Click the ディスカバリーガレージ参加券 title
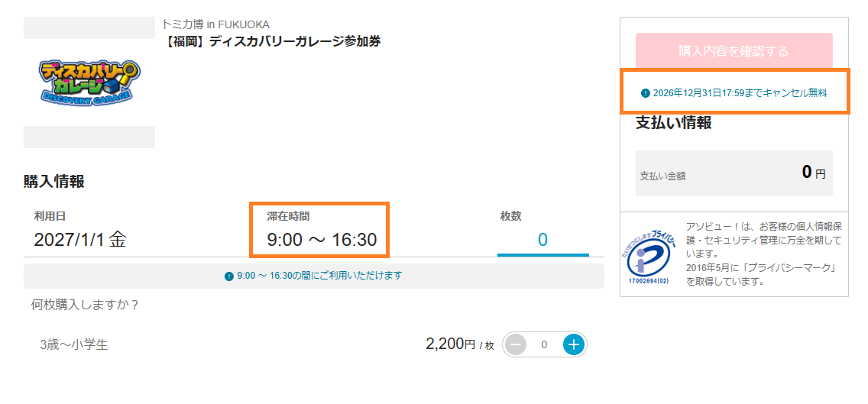The width and height of the screenshot is (868, 404). [x=271, y=41]
